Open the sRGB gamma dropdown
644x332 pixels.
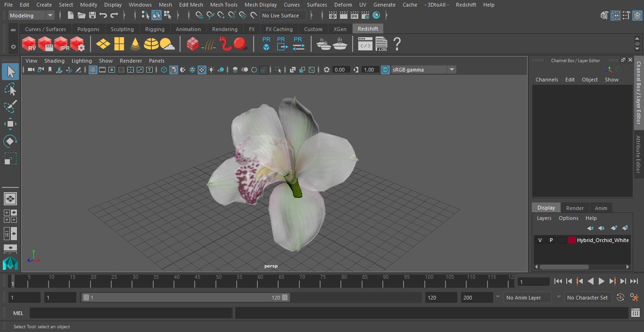(452, 70)
